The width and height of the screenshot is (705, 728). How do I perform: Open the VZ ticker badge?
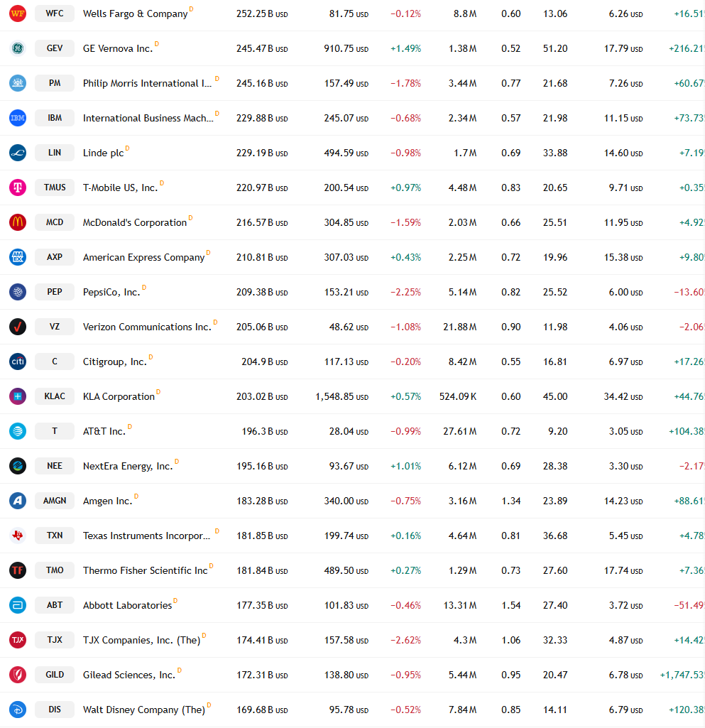(54, 327)
